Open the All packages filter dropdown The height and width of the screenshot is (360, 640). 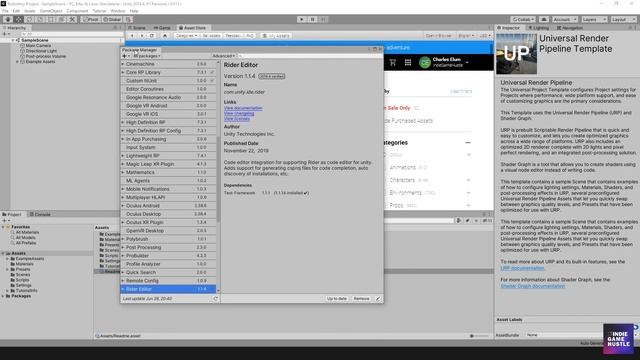coord(147,56)
